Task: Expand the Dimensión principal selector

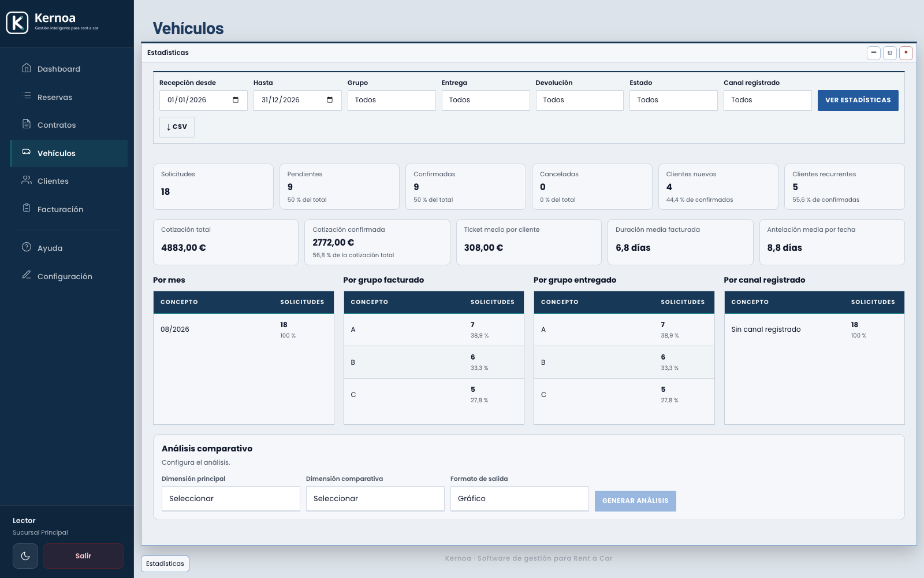Action: pyautogui.click(x=231, y=499)
